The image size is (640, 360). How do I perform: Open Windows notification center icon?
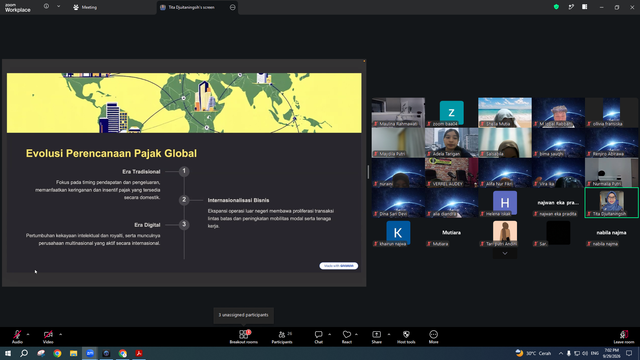(629, 353)
